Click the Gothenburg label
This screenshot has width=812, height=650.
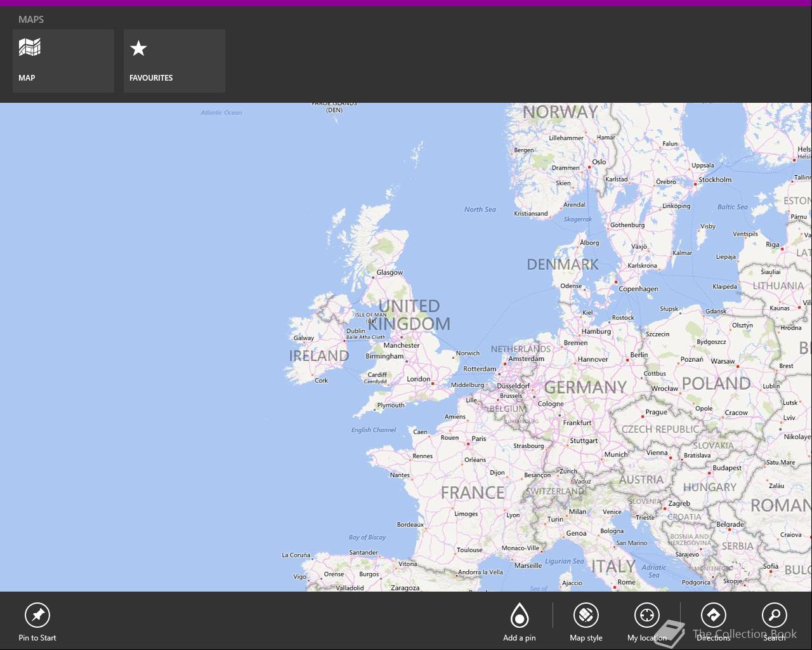(627, 225)
